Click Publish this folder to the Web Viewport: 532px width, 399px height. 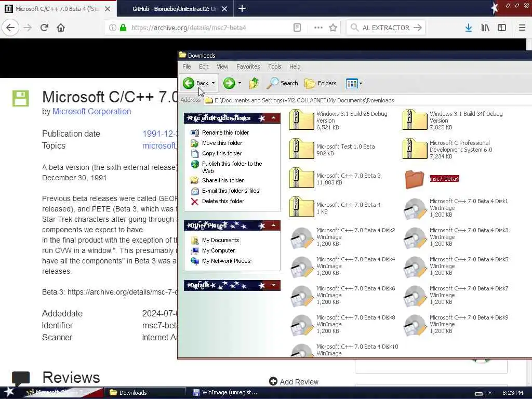pos(232,167)
